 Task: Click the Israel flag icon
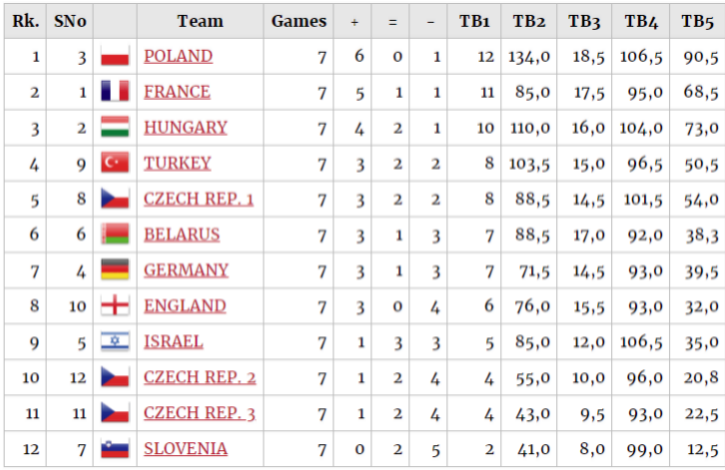pos(115,341)
